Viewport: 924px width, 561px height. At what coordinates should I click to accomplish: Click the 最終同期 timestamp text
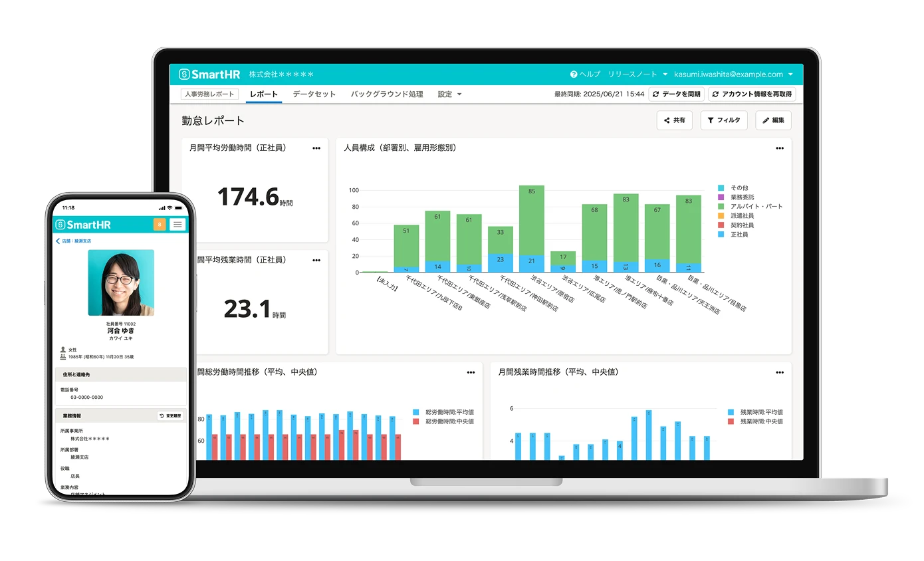point(599,94)
